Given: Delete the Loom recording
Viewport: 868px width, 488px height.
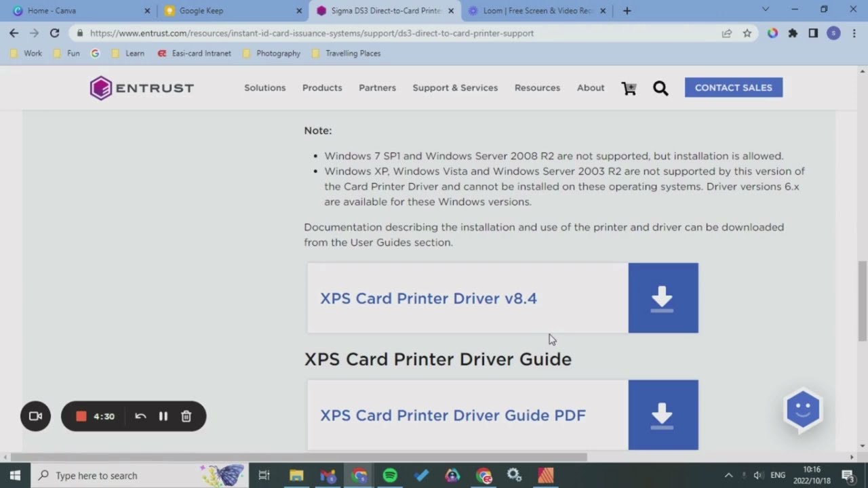Looking at the screenshot, I should pos(186,416).
